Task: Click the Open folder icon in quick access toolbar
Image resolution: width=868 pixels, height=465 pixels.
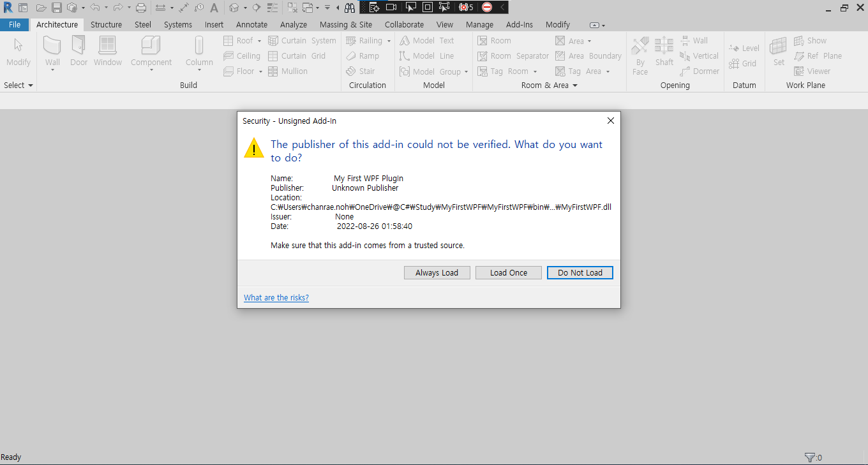Action: pos(41,8)
